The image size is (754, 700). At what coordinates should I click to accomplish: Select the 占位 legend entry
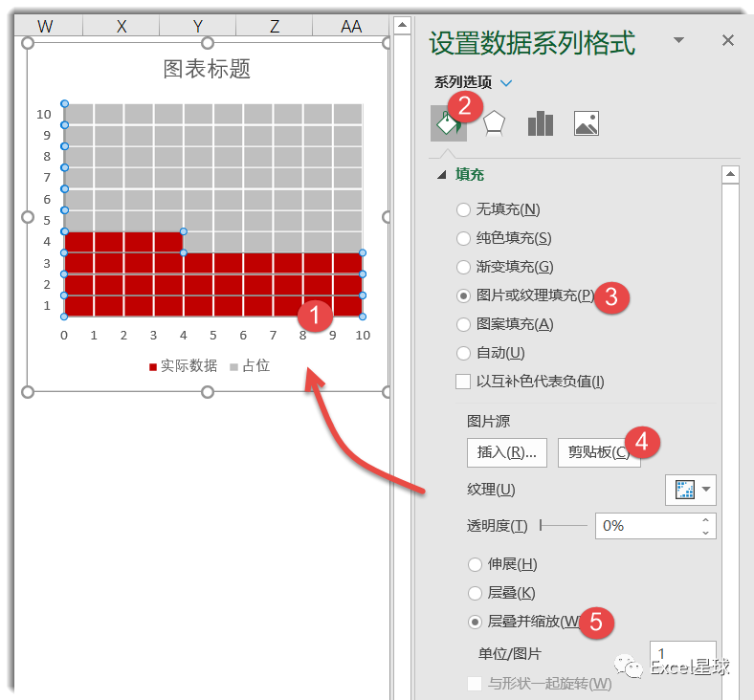[x=250, y=366]
